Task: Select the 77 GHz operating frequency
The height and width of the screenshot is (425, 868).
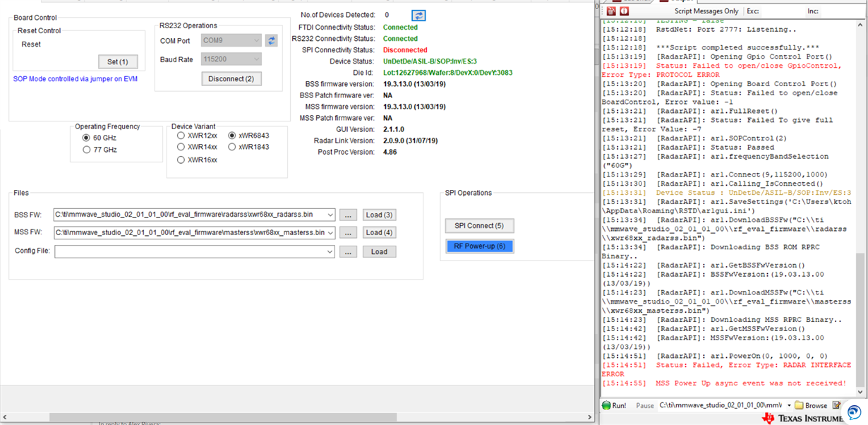Action: tap(88, 149)
